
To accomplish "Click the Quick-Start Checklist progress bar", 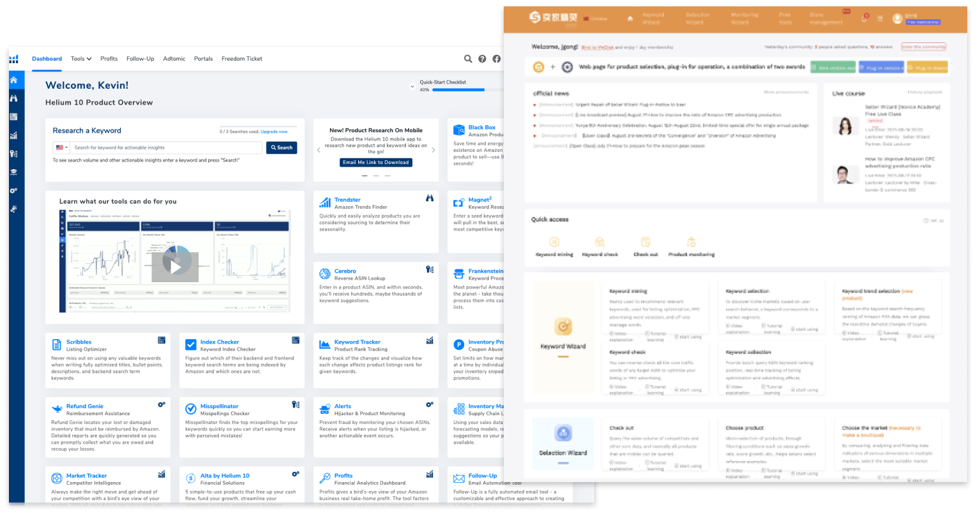I will tap(457, 89).
